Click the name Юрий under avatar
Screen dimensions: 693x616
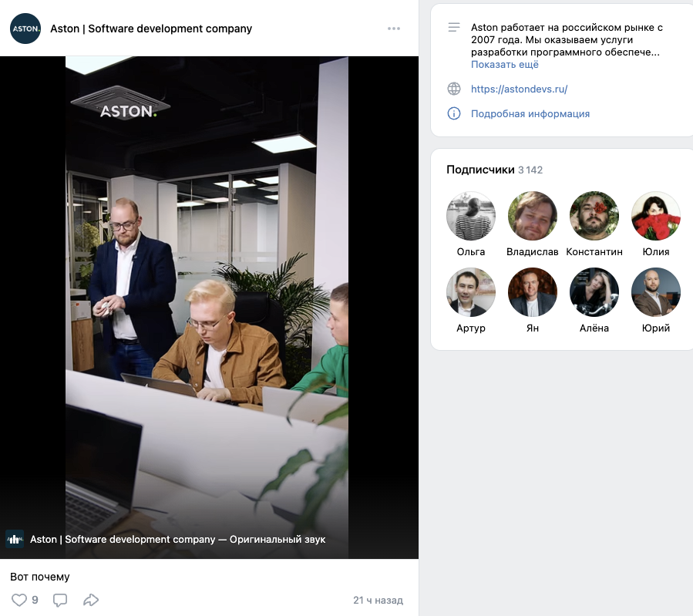point(656,328)
